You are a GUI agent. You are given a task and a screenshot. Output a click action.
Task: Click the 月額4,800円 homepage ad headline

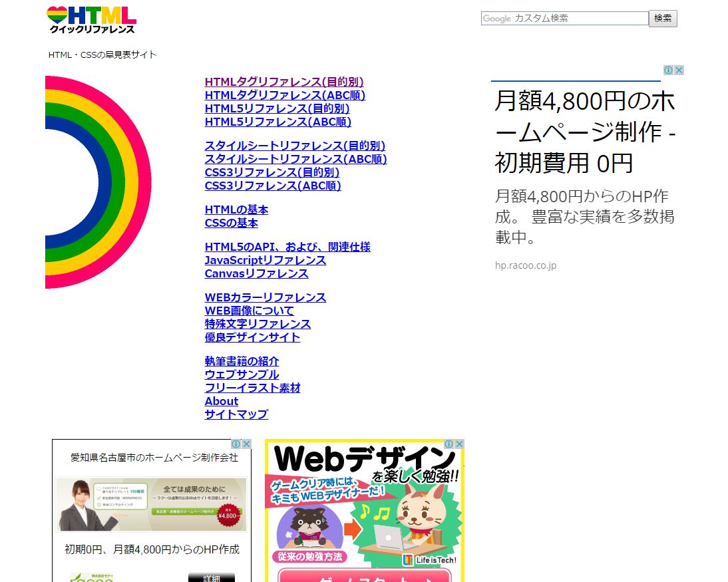click(585, 132)
